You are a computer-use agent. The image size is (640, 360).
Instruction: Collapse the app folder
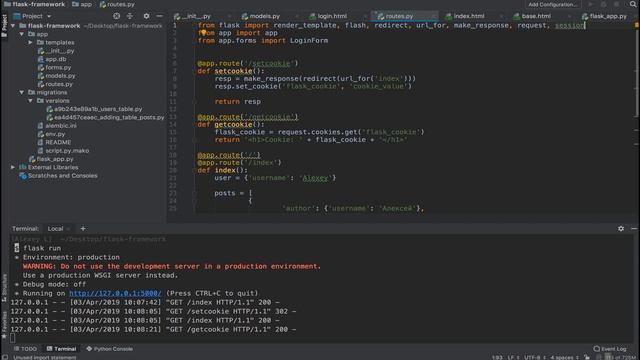[x=22, y=34]
